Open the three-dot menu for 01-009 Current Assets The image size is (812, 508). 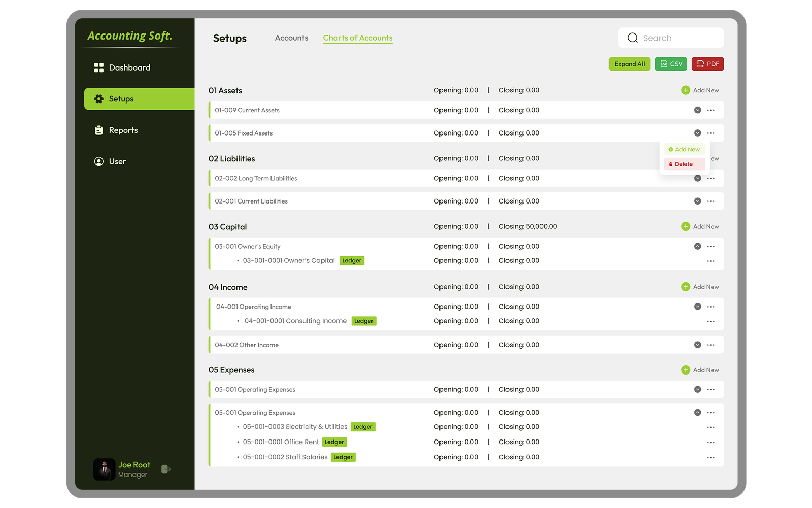tap(710, 110)
